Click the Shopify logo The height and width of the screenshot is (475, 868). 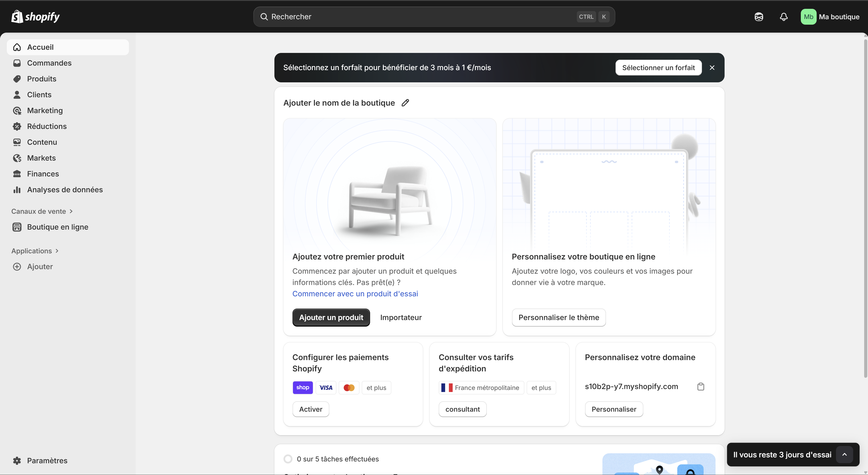tap(35, 17)
